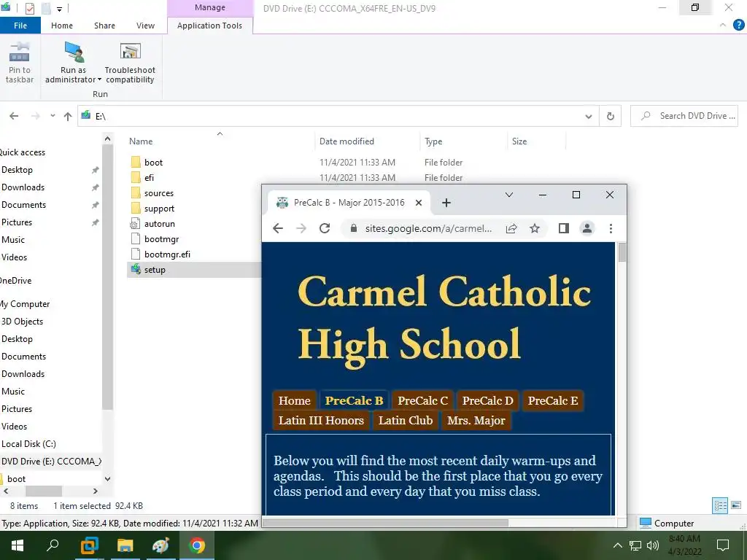Image resolution: width=747 pixels, height=560 pixels.
Task: Switch to Home ribbon tab
Action: [x=62, y=26]
